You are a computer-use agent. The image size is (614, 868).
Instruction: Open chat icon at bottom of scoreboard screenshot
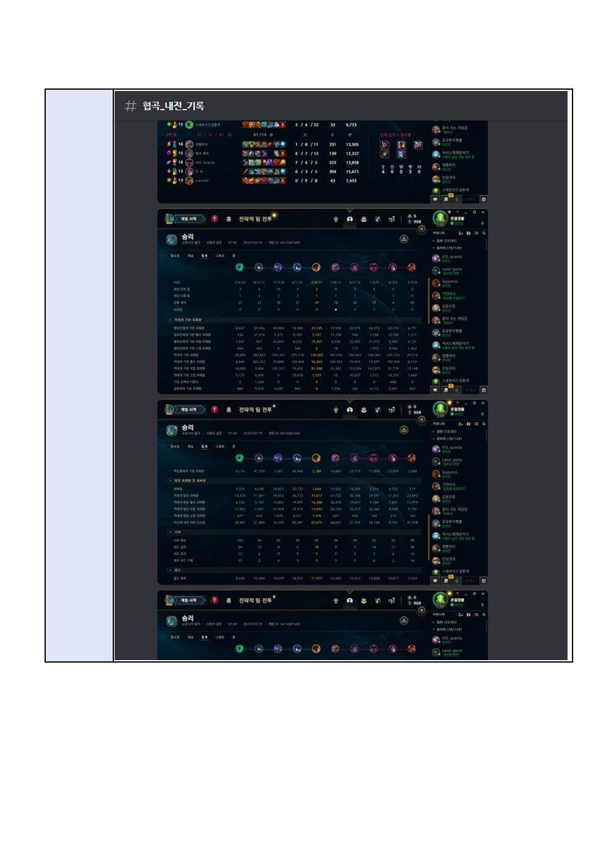point(435,199)
